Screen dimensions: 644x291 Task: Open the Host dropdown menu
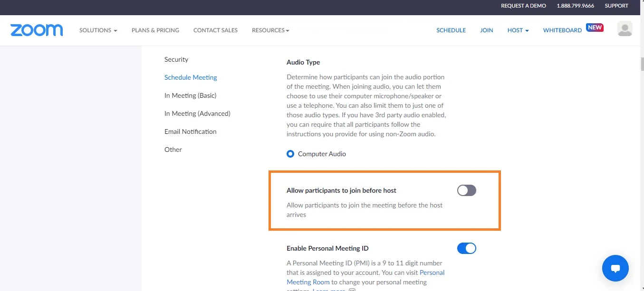(518, 30)
